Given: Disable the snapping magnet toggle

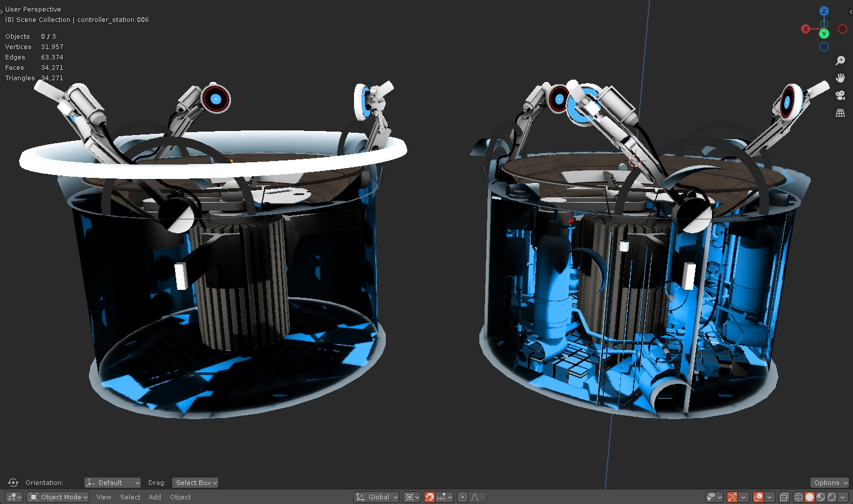Looking at the screenshot, I should click(x=430, y=497).
